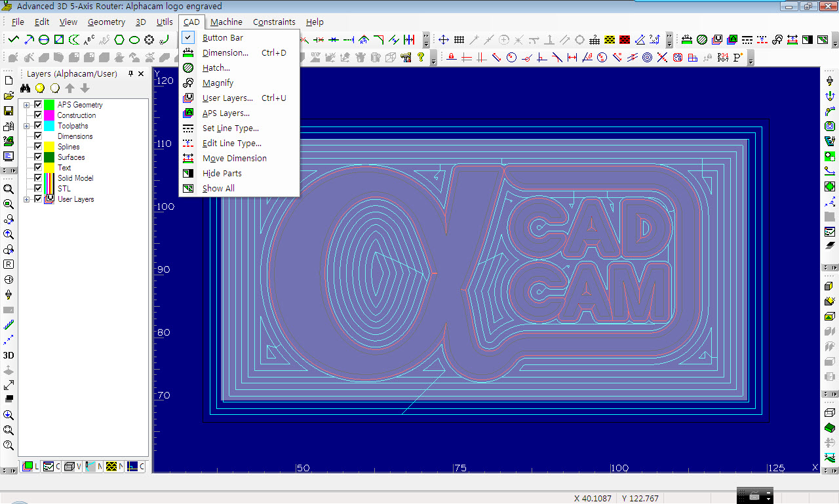Screen dimensions: 839x504
Task: Click the Save disk icon
Action: click(9, 111)
